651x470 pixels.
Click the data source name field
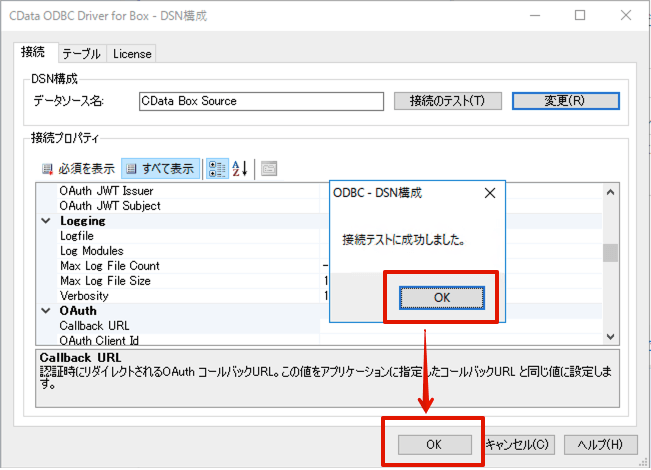coord(261,101)
